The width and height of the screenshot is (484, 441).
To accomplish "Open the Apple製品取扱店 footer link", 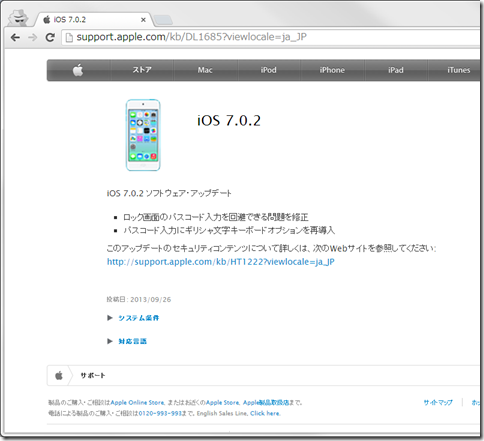I will [266, 403].
